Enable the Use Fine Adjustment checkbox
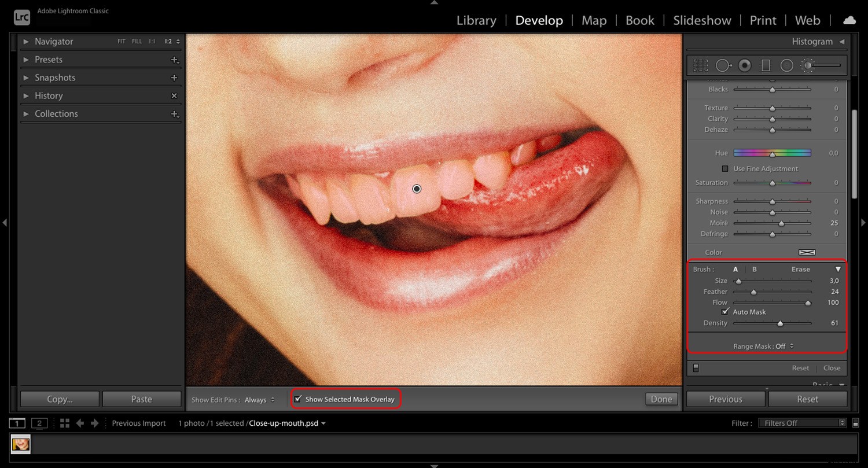Image resolution: width=868 pixels, height=468 pixels. [x=725, y=168]
